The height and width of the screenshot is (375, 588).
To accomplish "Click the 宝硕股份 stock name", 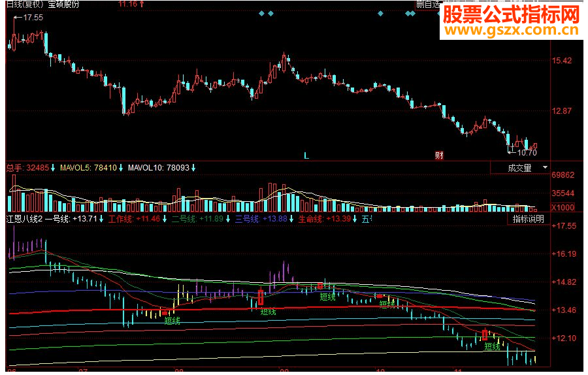I will pyautogui.click(x=64, y=4).
